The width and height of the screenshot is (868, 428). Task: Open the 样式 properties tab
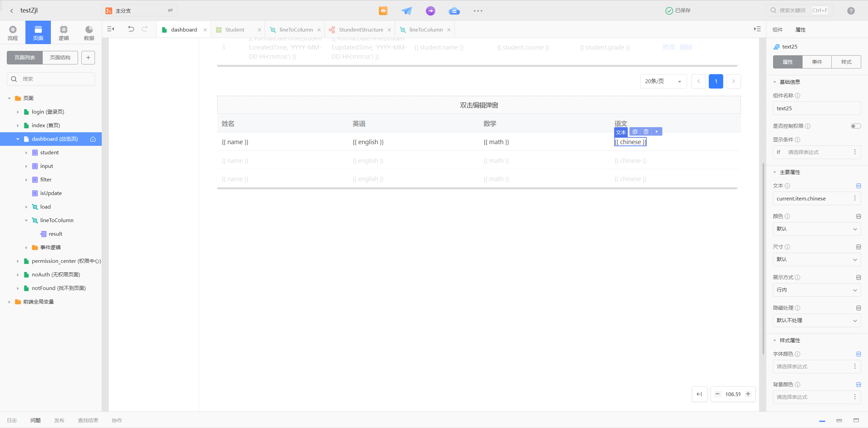pos(846,62)
